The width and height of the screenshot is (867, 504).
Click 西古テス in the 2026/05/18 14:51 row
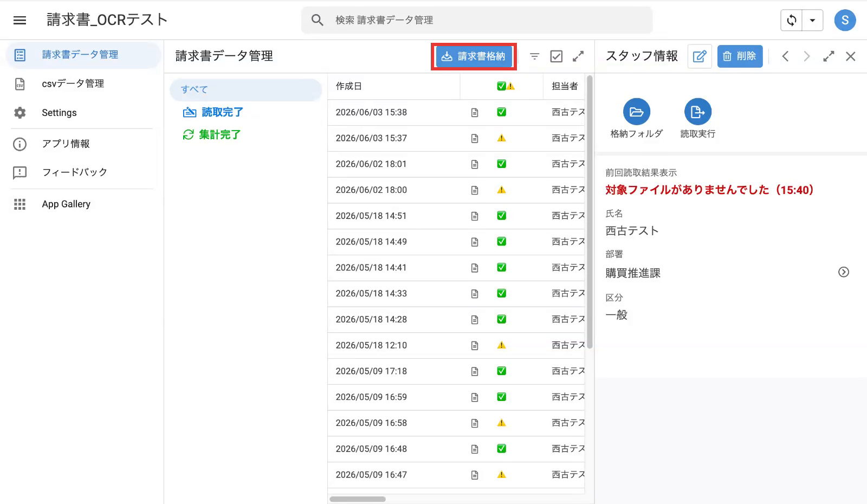click(x=568, y=216)
